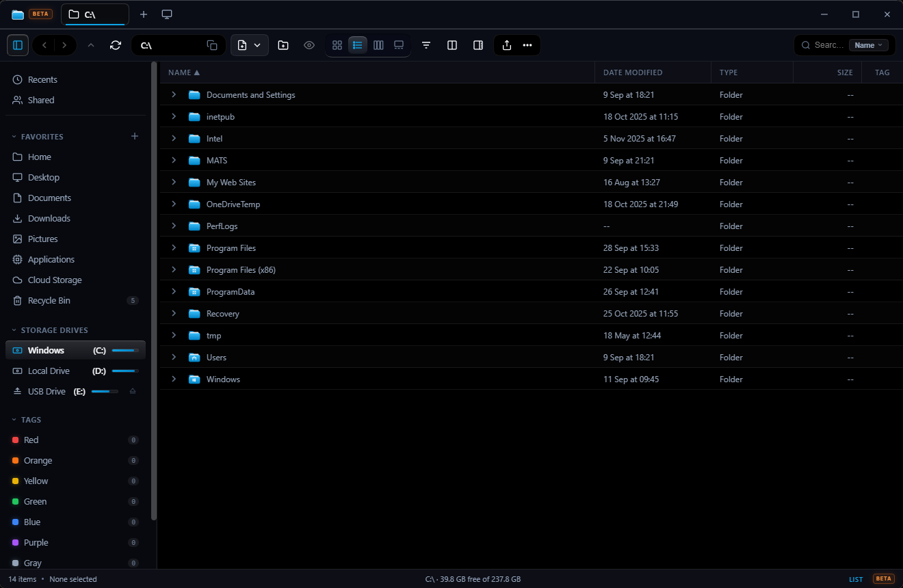Image resolution: width=903 pixels, height=588 pixels.
Task: Open the Name search filter dropdown
Action: pyautogui.click(x=869, y=45)
